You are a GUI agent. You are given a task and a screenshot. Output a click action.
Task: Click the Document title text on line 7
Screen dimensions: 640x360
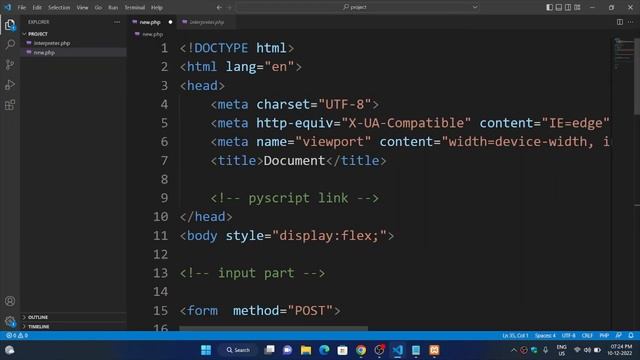(294, 160)
